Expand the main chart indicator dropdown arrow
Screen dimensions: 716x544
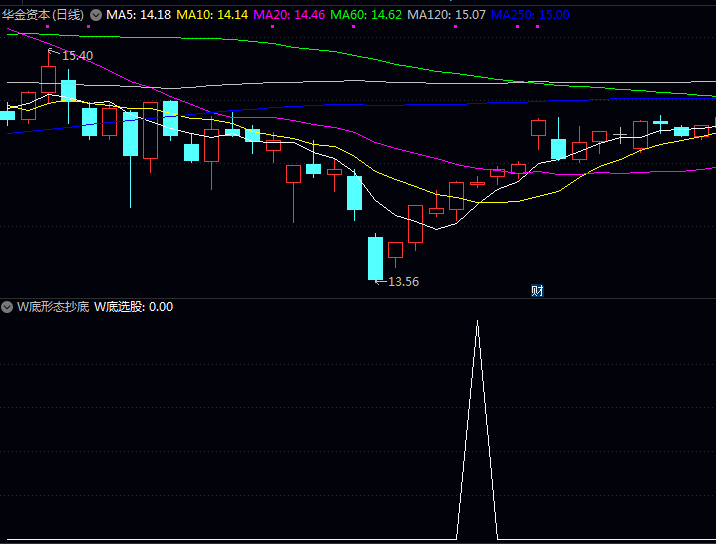[96, 15]
